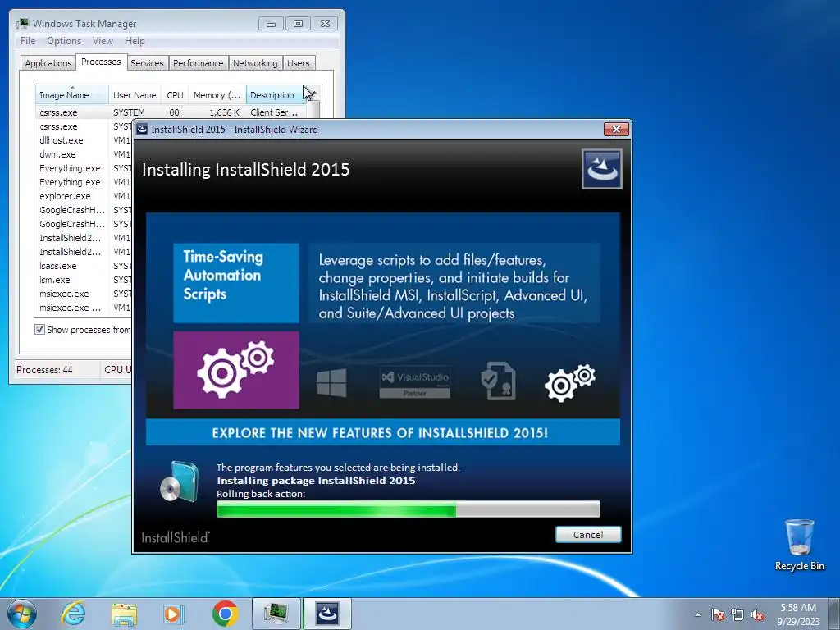Minimize the Windows Task Manager window

tap(271, 23)
